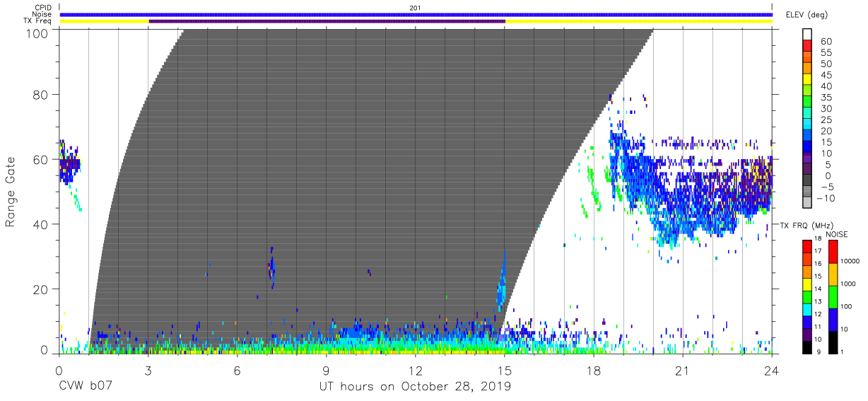
Task: Click the 25 tick label on the ELEV colorbar
Action: [826, 120]
